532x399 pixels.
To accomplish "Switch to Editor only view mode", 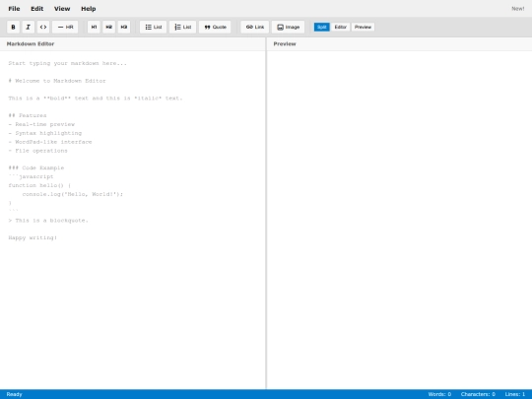I will tap(340, 28).
